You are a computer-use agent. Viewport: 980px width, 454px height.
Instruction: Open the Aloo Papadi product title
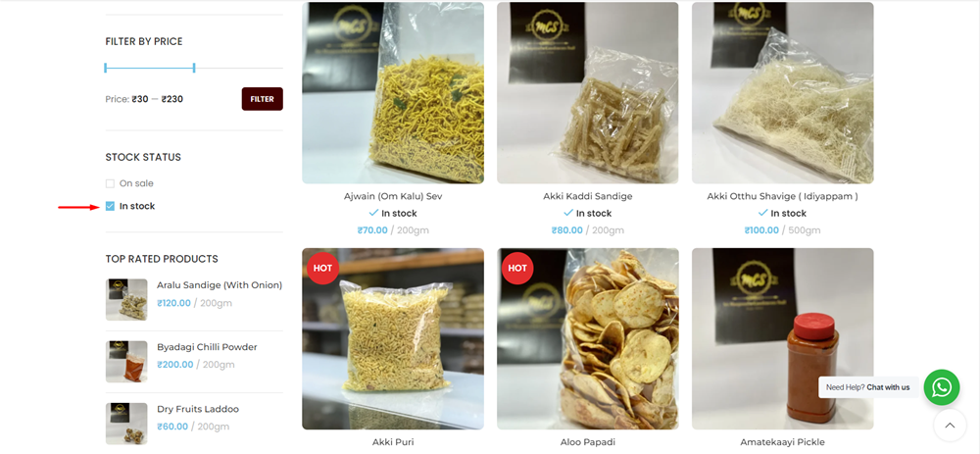pyautogui.click(x=587, y=442)
